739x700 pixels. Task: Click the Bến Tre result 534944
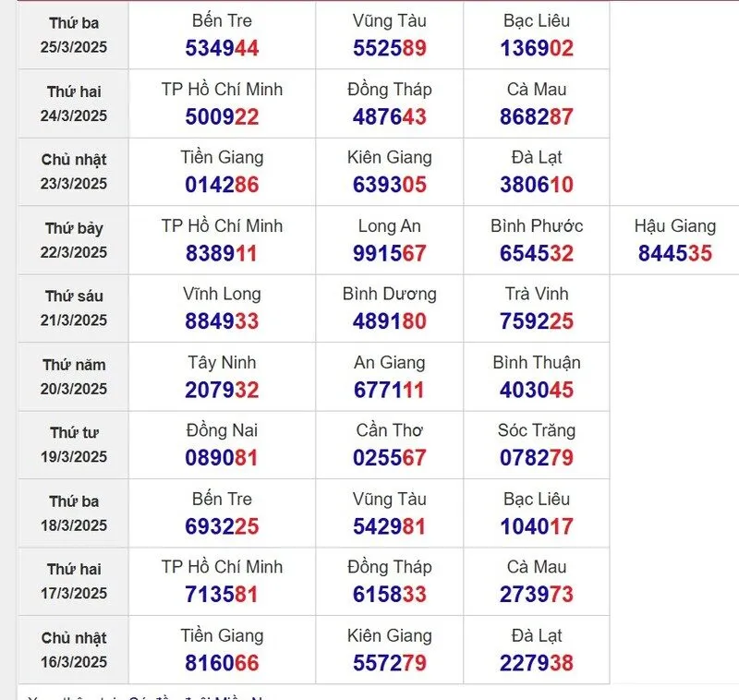(222, 48)
